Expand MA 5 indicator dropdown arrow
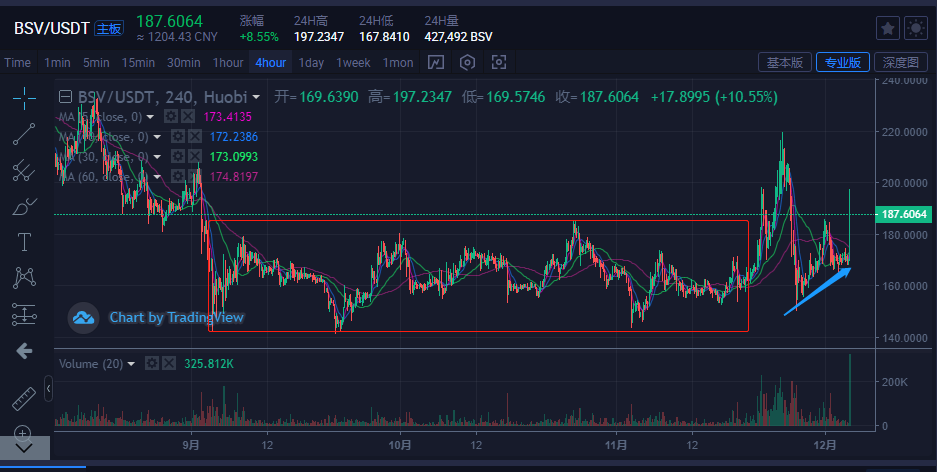Viewport: 937px width, 472px height. pyautogui.click(x=150, y=117)
